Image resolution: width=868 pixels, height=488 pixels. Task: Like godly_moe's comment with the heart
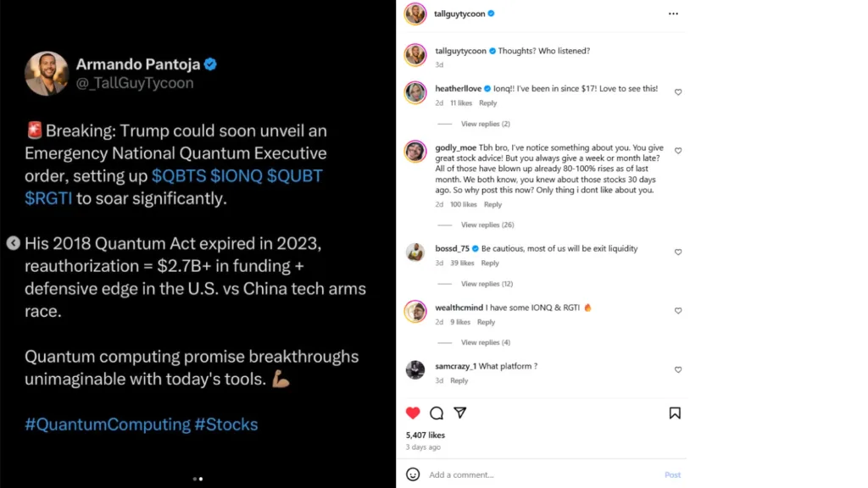click(678, 151)
